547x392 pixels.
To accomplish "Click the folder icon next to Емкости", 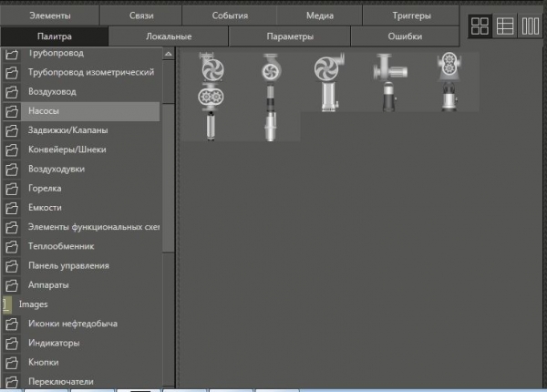I will click(12, 208).
